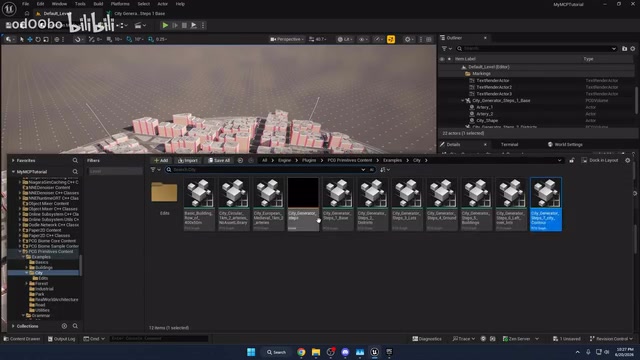Expand the Favorites section

[13, 161]
